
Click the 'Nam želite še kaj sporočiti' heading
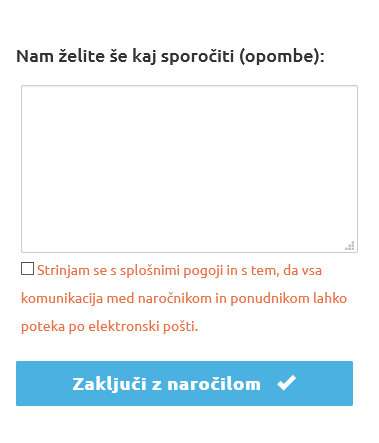(170, 56)
